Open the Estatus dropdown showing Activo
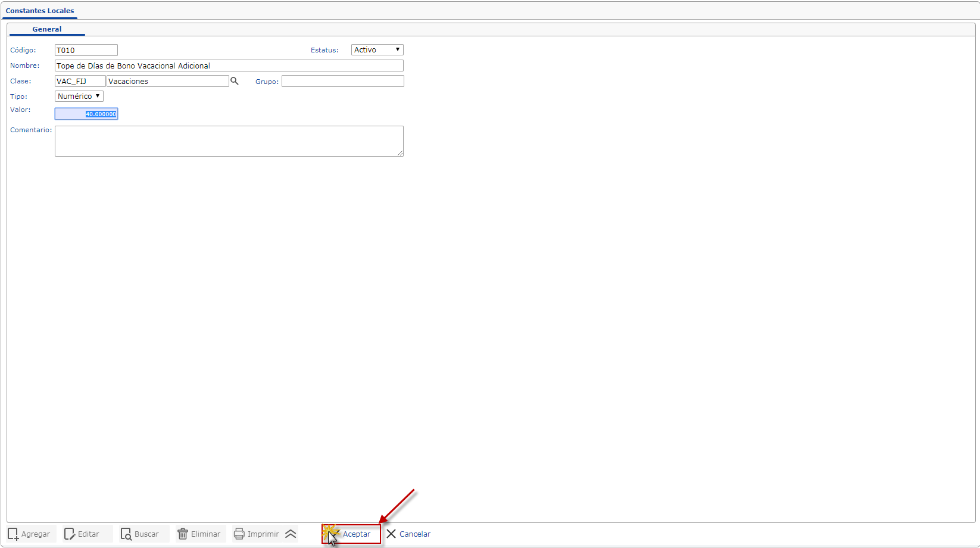The height and width of the screenshot is (548, 980). coord(377,50)
